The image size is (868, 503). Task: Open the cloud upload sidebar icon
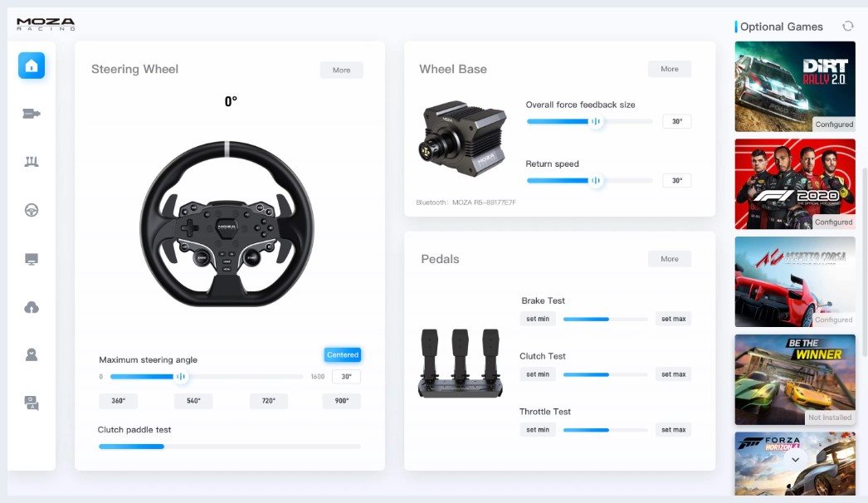[x=32, y=307]
